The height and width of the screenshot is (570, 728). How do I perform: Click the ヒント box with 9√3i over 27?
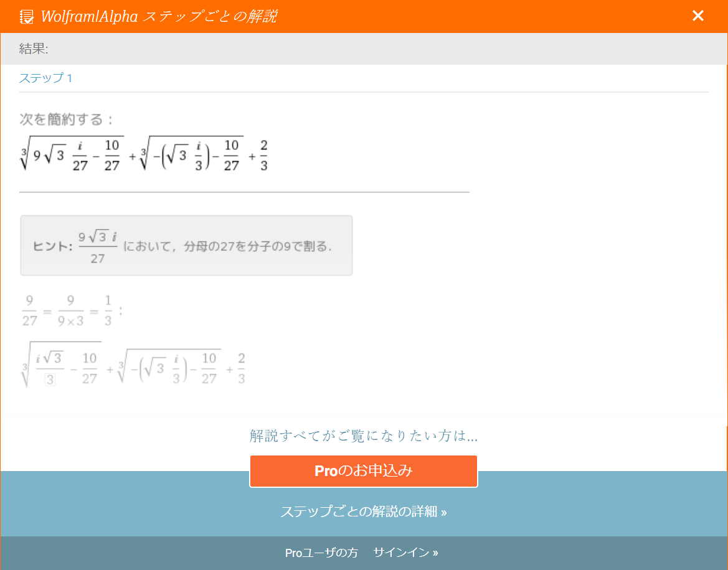[186, 245]
